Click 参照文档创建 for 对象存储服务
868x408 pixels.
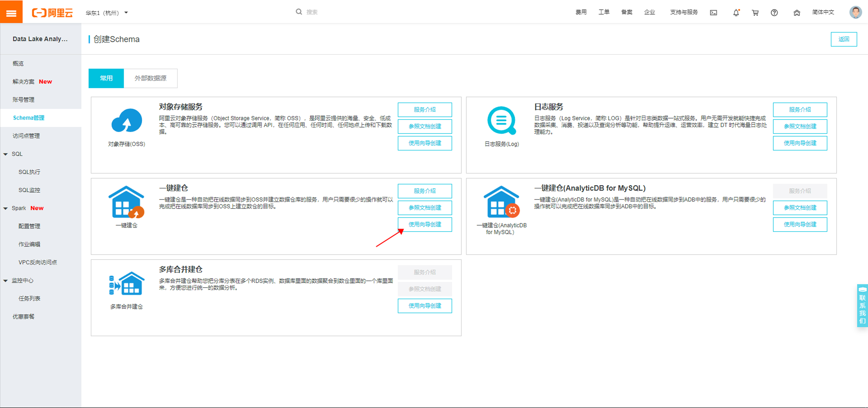pyautogui.click(x=425, y=127)
